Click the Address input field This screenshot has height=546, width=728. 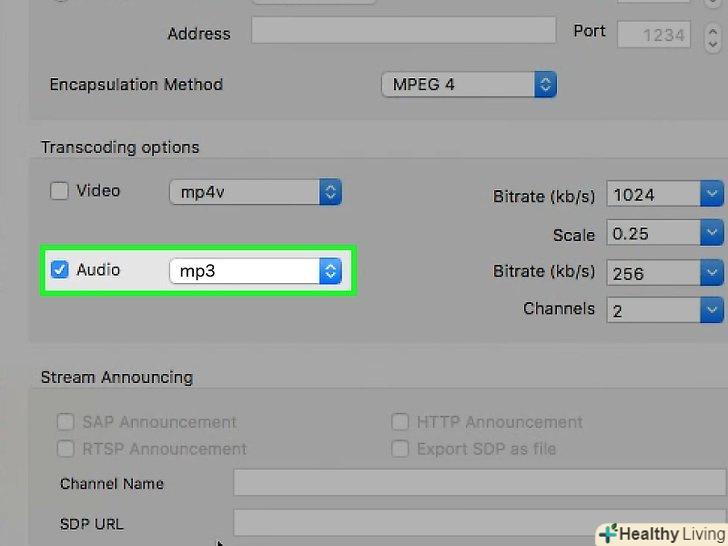click(403, 31)
